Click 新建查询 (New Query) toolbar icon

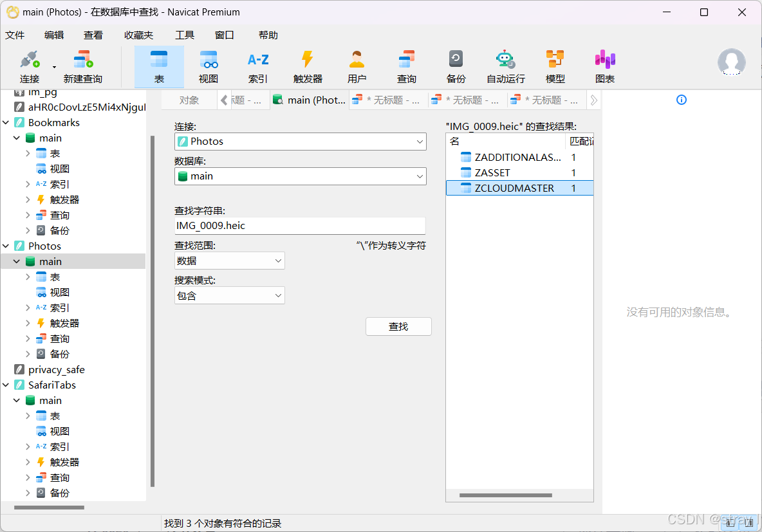point(82,66)
